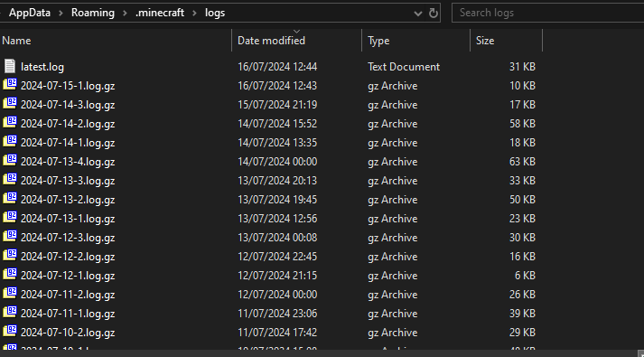Click the gz icon of 2024-07-13-3.log.gz
The width and height of the screenshot is (644, 357).
tap(10, 179)
